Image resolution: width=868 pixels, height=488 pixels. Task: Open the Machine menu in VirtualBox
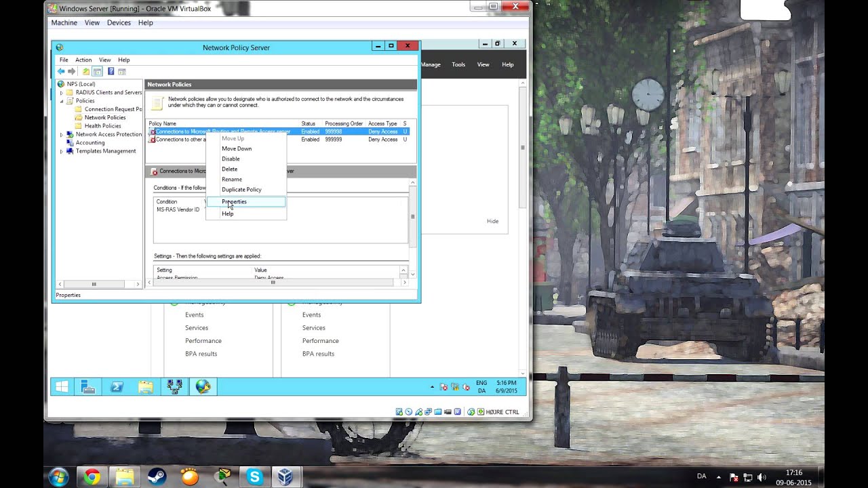click(x=64, y=22)
